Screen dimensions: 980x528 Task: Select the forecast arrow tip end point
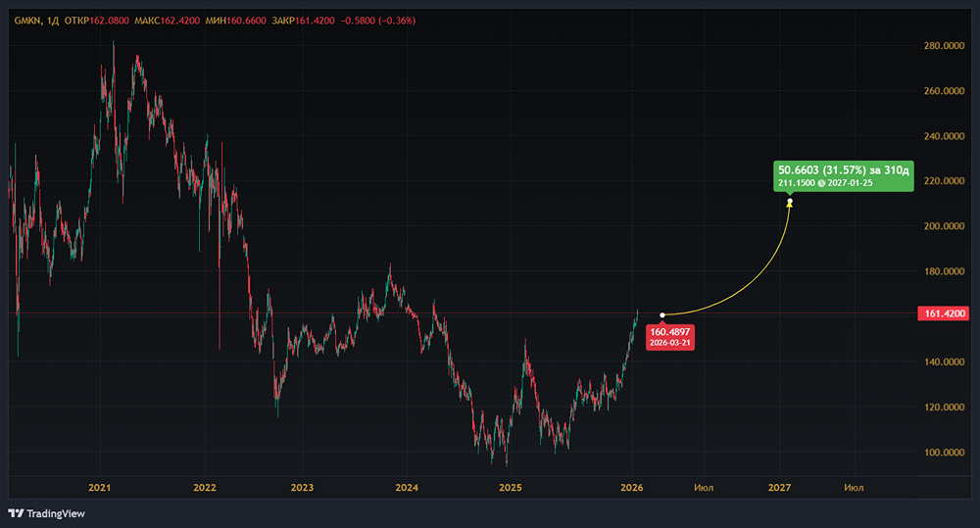point(790,203)
